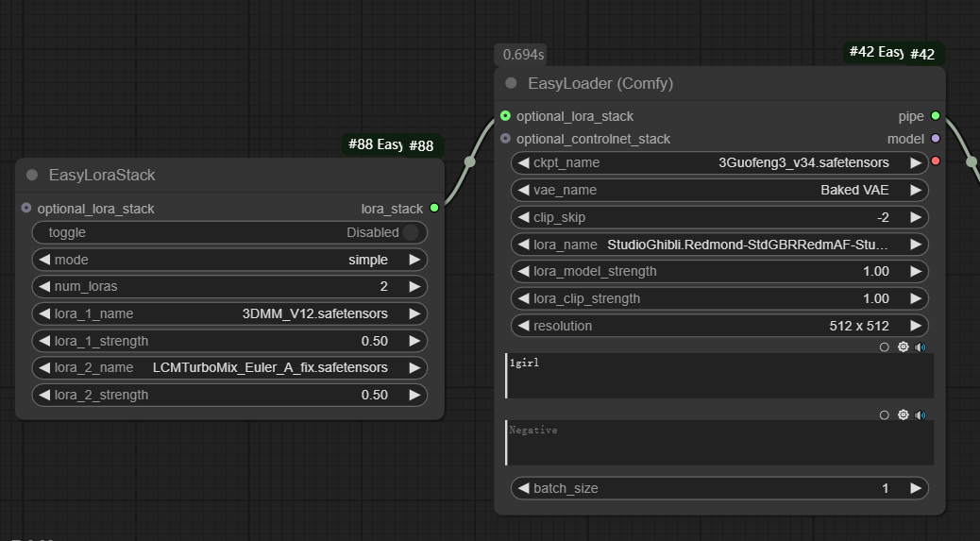Click circle toggle above the Negative prompt
Image resolution: width=980 pixels, height=541 pixels.
pos(885,414)
